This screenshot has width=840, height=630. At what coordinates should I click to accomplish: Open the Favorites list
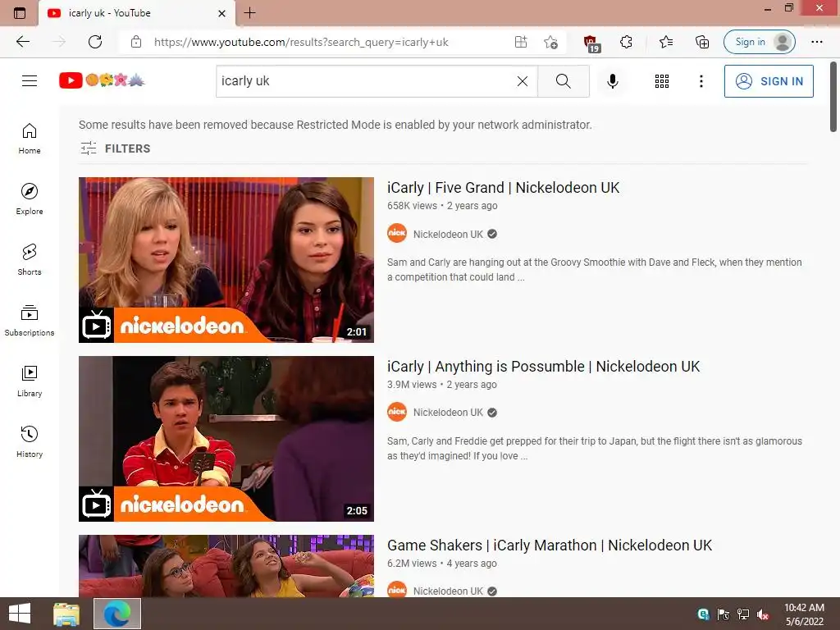[666, 42]
